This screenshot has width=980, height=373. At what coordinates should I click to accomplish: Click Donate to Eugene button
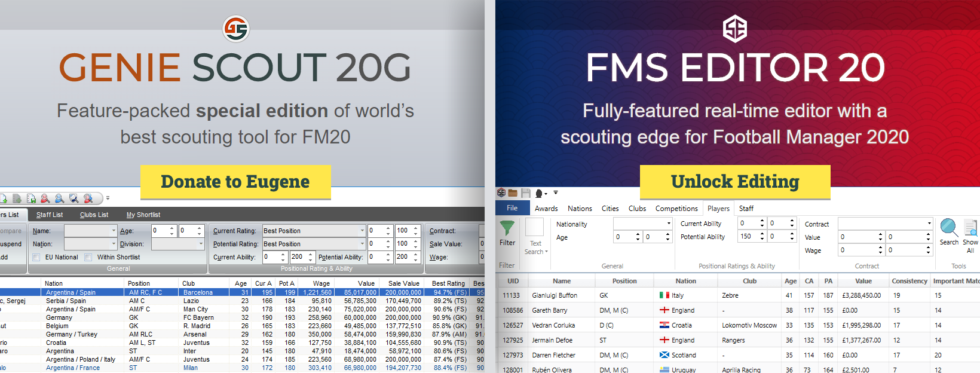pyautogui.click(x=235, y=182)
